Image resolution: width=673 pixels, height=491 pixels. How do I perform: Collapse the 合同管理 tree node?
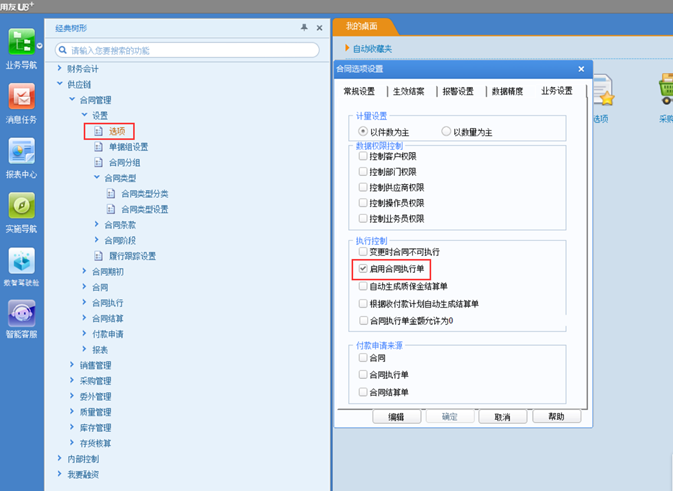(x=72, y=99)
